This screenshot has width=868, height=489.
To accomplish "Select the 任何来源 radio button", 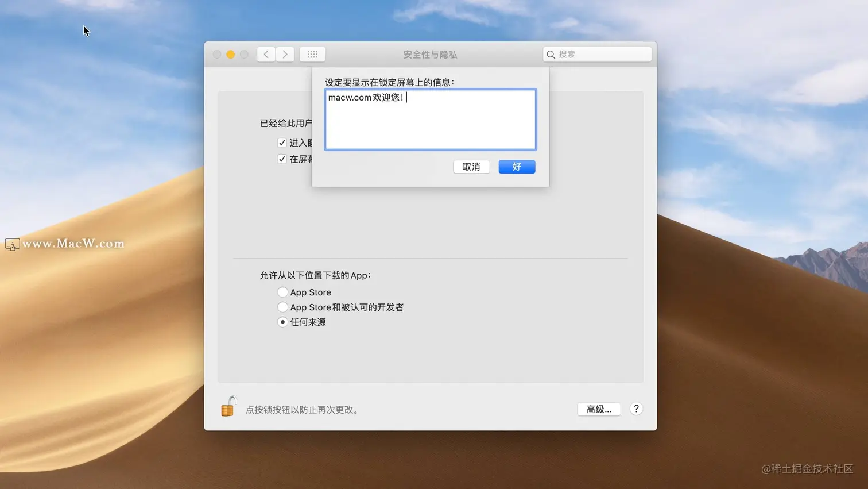I will coord(282,322).
